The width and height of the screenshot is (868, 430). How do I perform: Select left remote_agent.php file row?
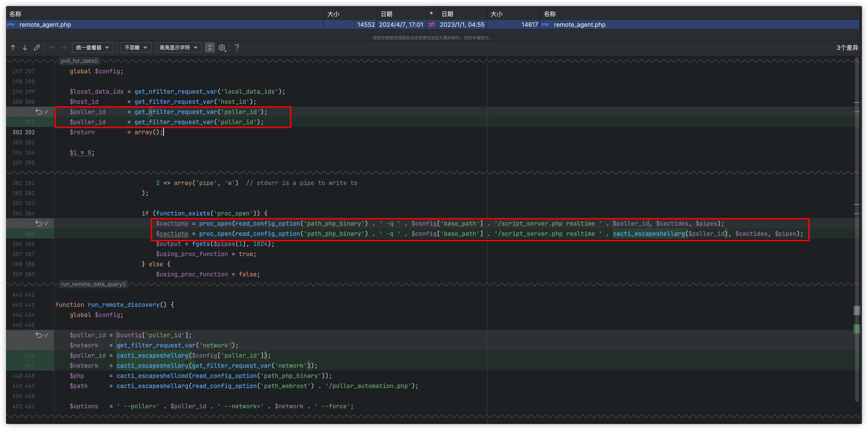point(164,25)
